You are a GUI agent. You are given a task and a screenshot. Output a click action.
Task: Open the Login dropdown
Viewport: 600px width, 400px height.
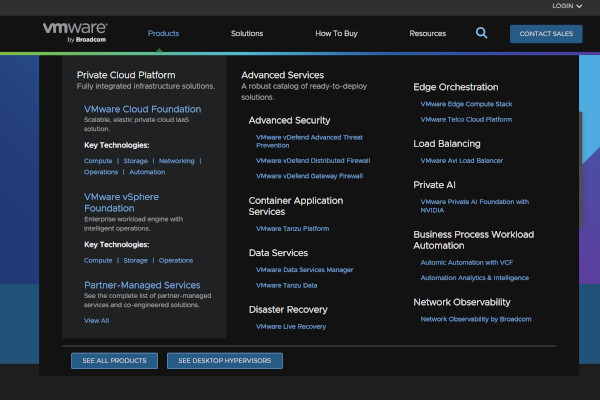565,6
